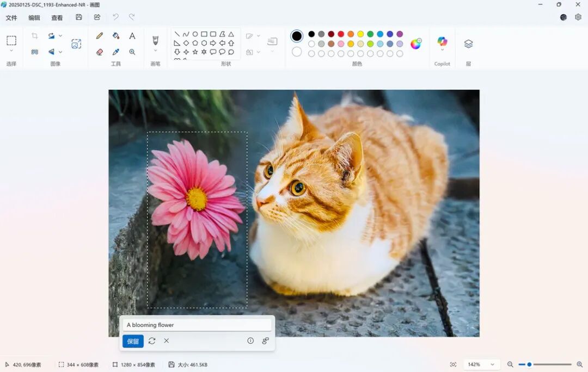Screen dimensions: 588x372
Task: Click the rotate image icon
Action: (51, 35)
